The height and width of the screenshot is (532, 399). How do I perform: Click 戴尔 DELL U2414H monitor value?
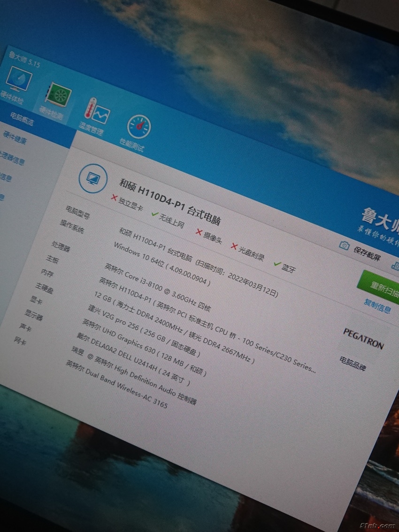[x=134, y=359]
